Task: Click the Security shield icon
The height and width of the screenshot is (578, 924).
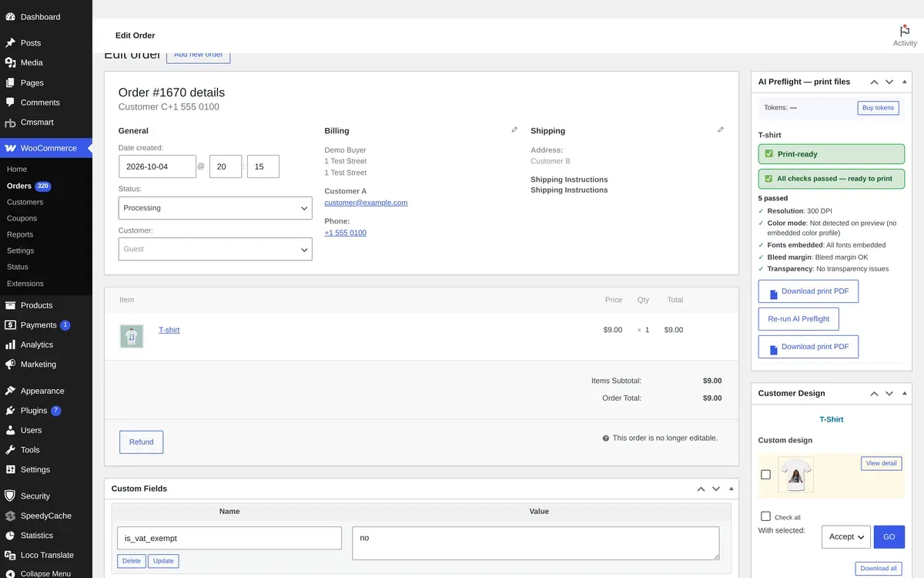Action: (10, 496)
